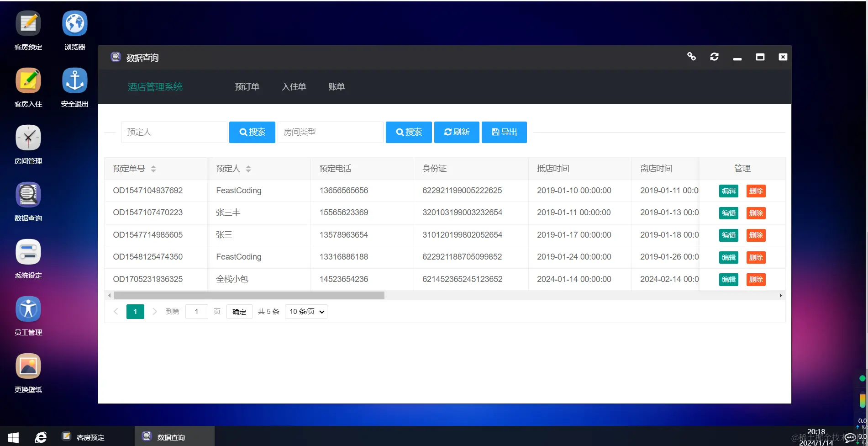The image size is (868, 446).
Task: Select page 1 in pagination
Action: coord(135,312)
